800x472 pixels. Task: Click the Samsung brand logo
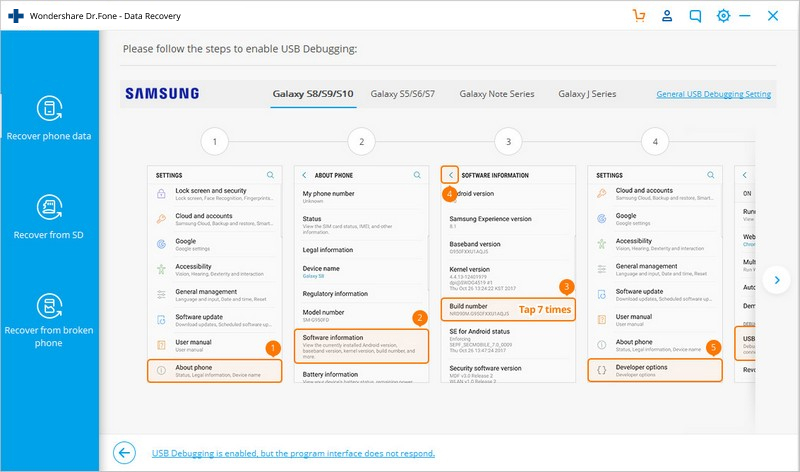click(162, 93)
